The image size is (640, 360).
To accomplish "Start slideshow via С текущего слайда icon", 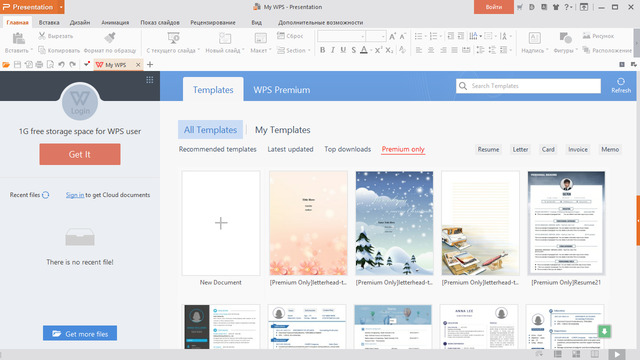I will pyautogui.click(x=173, y=38).
